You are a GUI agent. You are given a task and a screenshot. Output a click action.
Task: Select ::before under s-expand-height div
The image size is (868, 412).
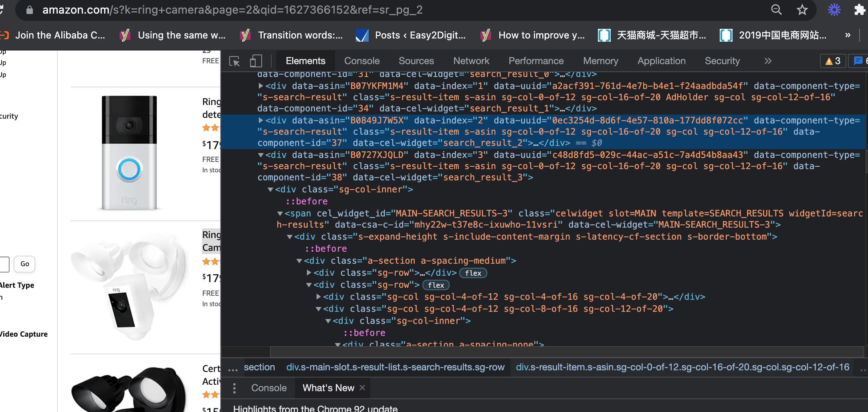[326, 248]
